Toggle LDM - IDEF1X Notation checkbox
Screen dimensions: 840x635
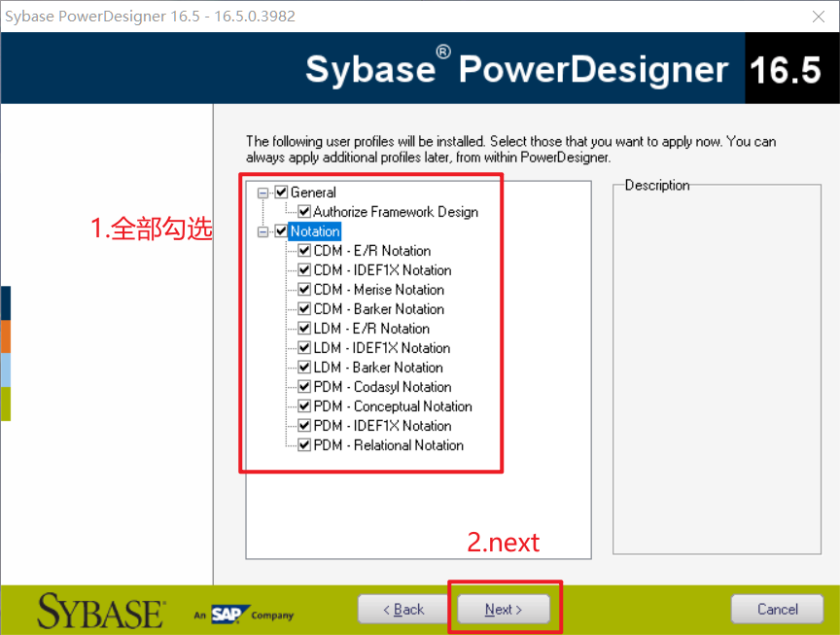pos(304,348)
